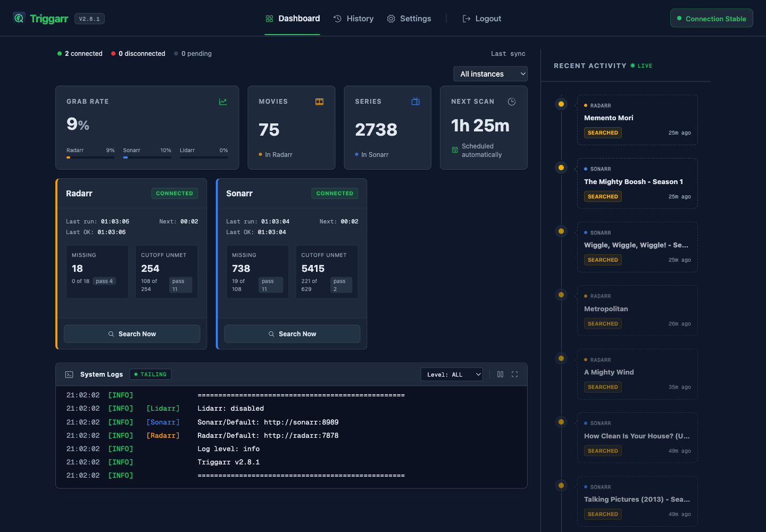
Task: Click the Triggarr logo icon
Action: click(x=19, y=18)
